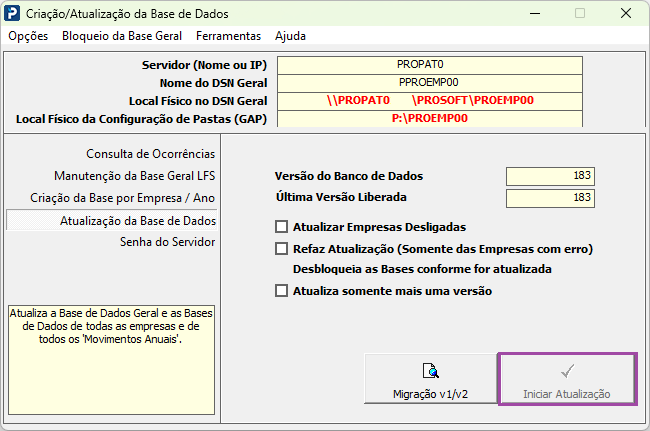The height and width of the screenshot is (431, 650).
Task: Open the Opções menu
Action: click(28, 36)
